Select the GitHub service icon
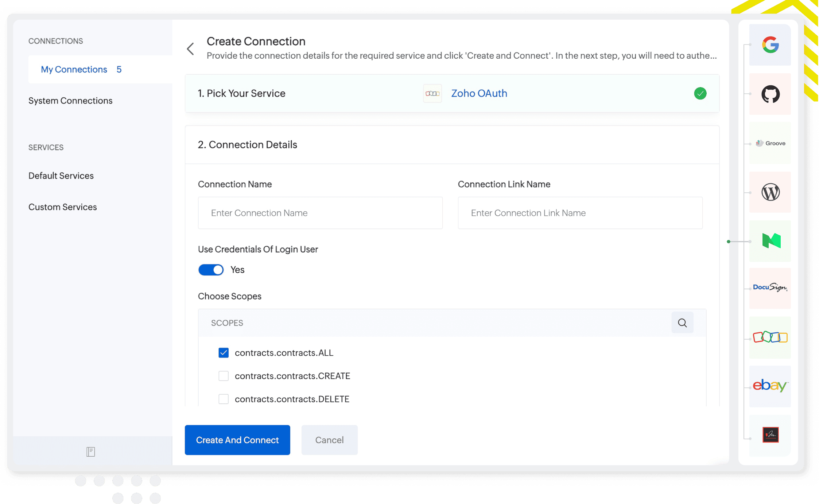 pos(770,94)
